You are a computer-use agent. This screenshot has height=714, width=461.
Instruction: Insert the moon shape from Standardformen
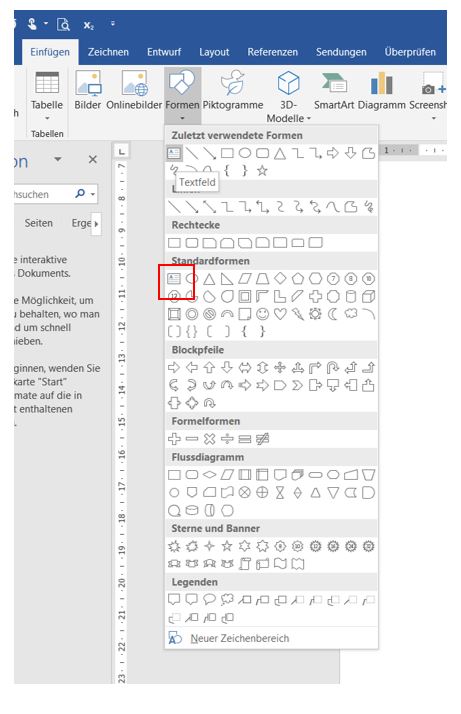(x=333, y=314)
